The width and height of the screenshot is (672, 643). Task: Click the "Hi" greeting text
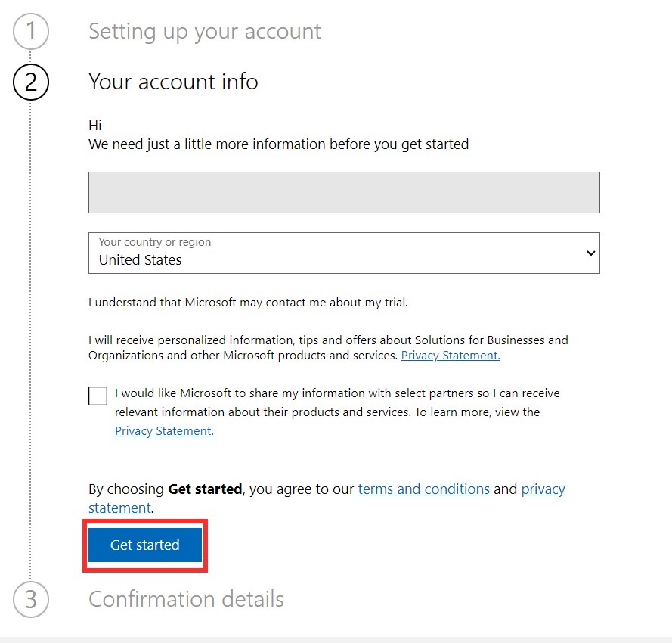[x=95, y=126]
